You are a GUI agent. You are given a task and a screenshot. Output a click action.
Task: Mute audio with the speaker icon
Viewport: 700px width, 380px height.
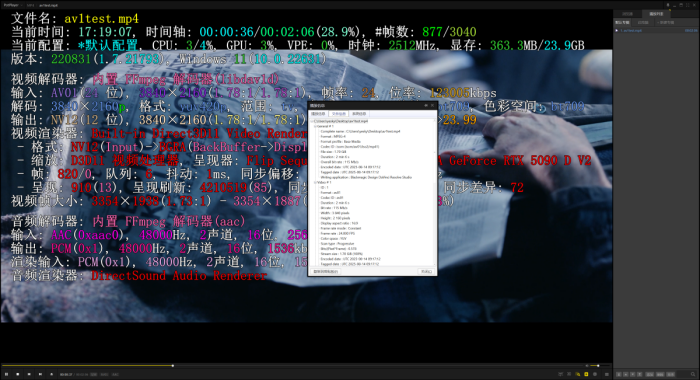point(587,366)
